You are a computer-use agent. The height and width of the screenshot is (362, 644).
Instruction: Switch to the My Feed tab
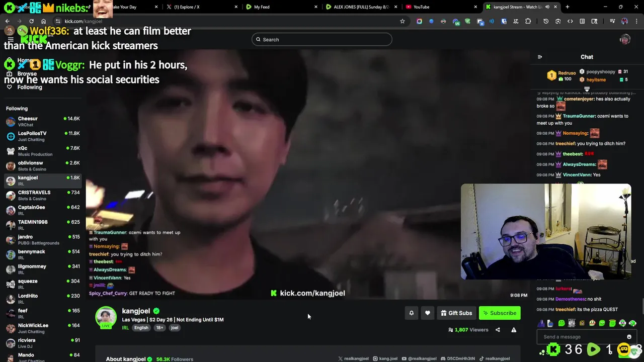[x=282, y=7]
